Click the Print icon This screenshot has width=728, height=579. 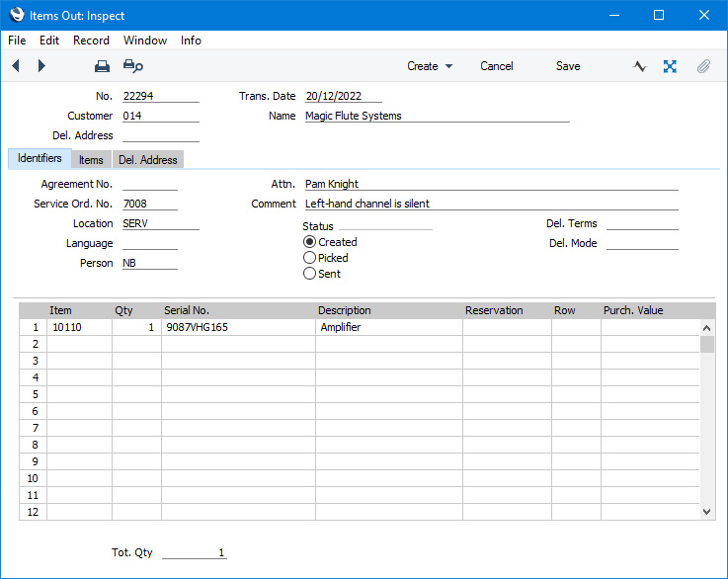[x=102, y=66]
